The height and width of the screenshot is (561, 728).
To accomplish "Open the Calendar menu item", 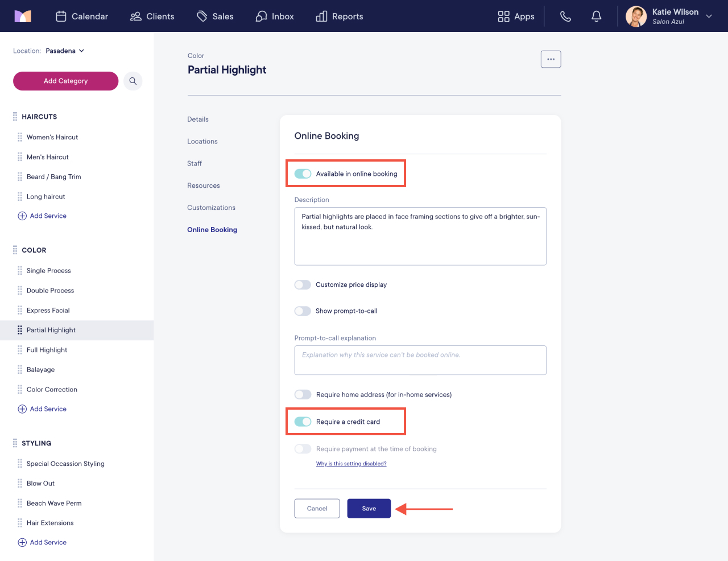I will 82,16.
